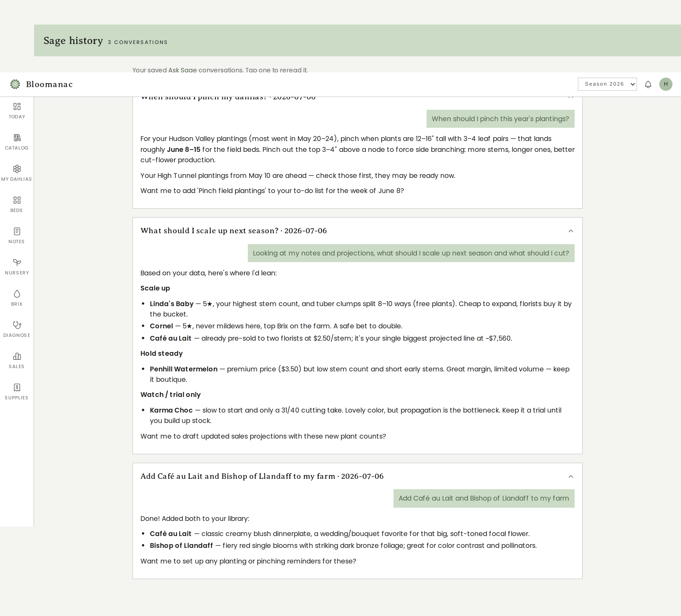This screenshot has width=681, height=616.
Task: Click the 'Linda's Baby' bullet name
Action: [172, 304]
